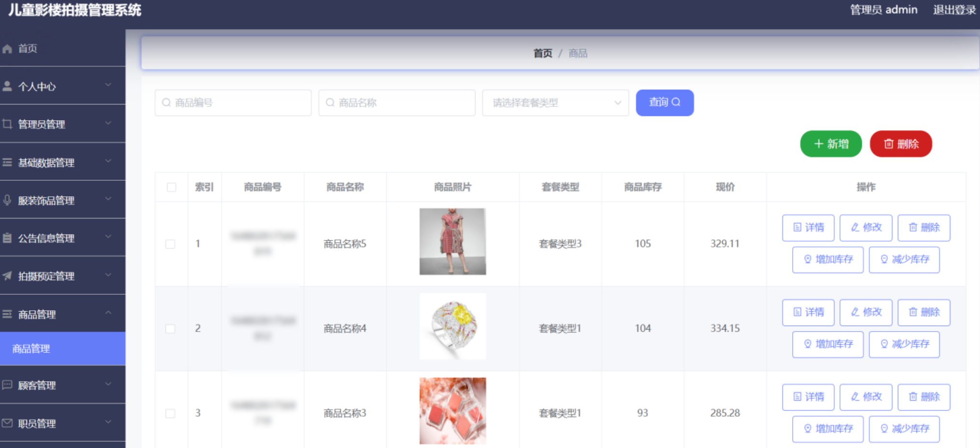Viewport: 980px width, 448px height.
Task: Open 详情 for 商品名称3 row
Action: [808, 397]
